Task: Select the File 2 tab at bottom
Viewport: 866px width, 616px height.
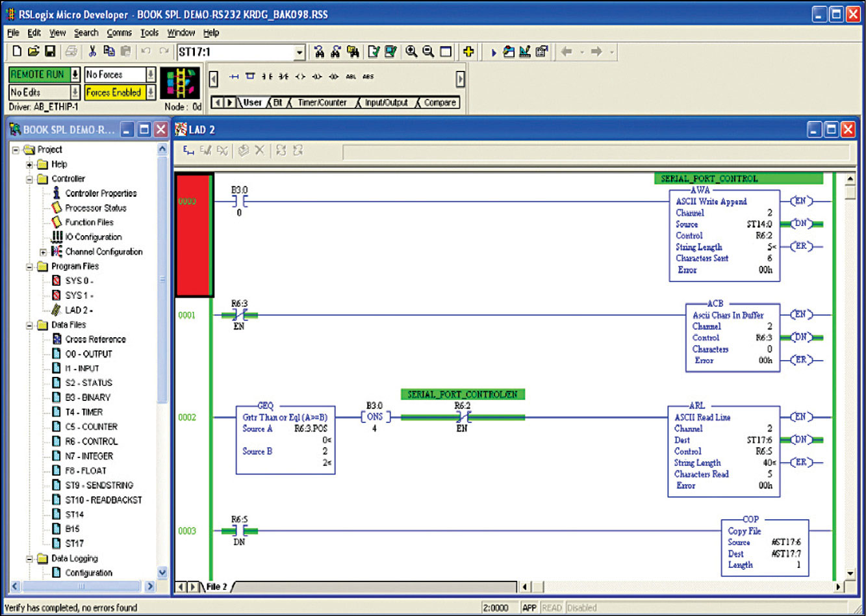Action: [x=216, y=587]
